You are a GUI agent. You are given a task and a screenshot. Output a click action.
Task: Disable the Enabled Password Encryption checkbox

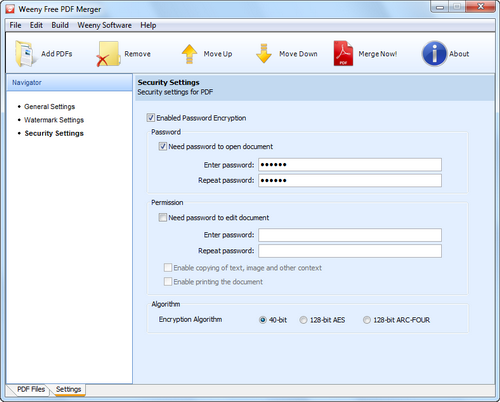pos(151,118)
